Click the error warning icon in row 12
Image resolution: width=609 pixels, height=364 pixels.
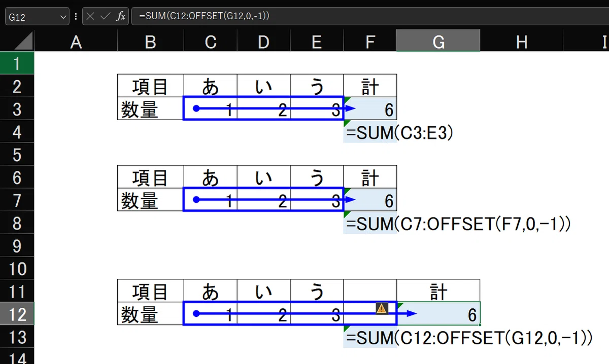pyautogui.click(x=382, y=308)
